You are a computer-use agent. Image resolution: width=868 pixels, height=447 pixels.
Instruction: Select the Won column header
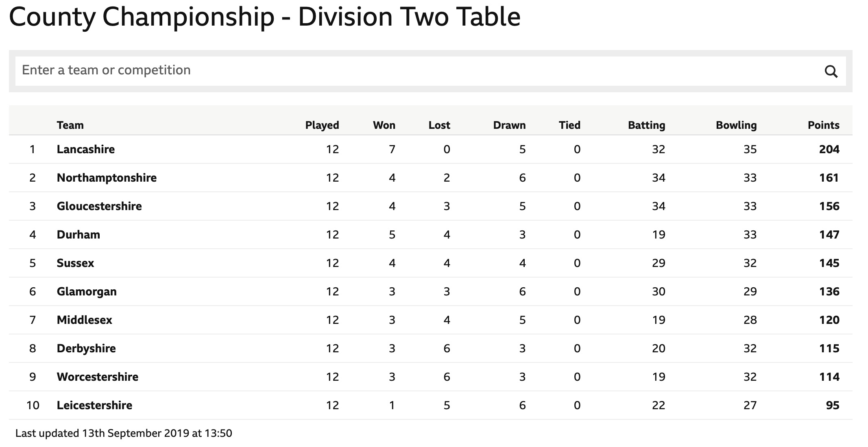(384, 125)
